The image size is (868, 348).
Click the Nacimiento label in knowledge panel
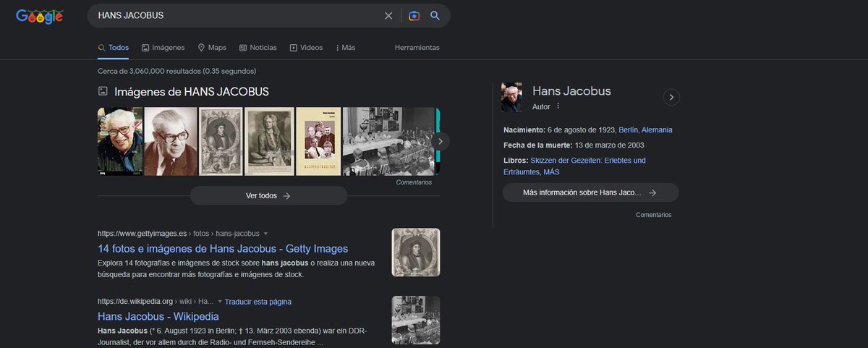[524, 130]
